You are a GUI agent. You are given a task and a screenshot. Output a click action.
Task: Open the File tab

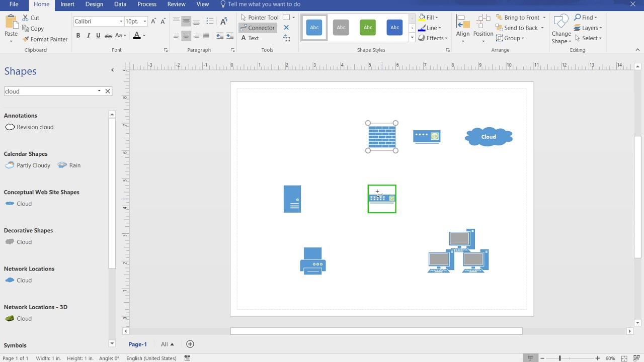click(14, 4)
